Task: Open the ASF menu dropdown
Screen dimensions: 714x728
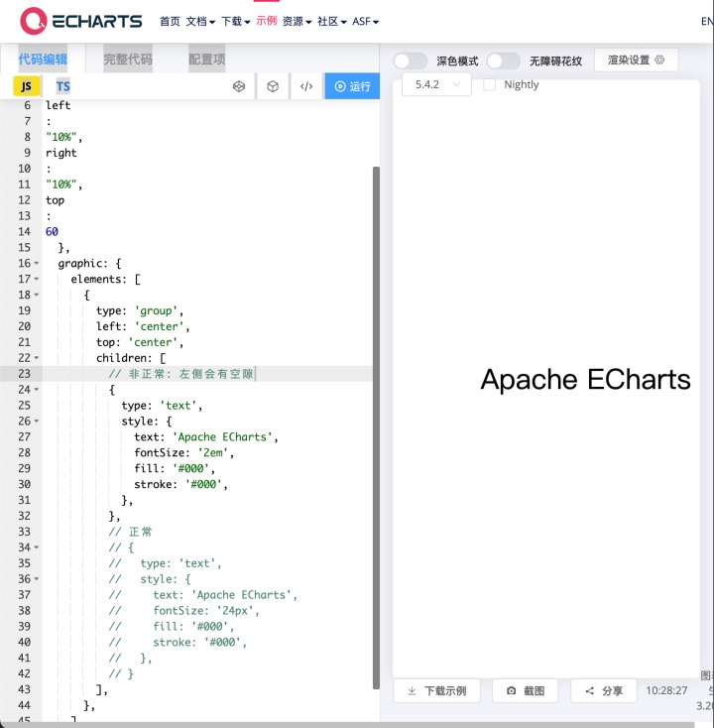Action: (365, 22)
